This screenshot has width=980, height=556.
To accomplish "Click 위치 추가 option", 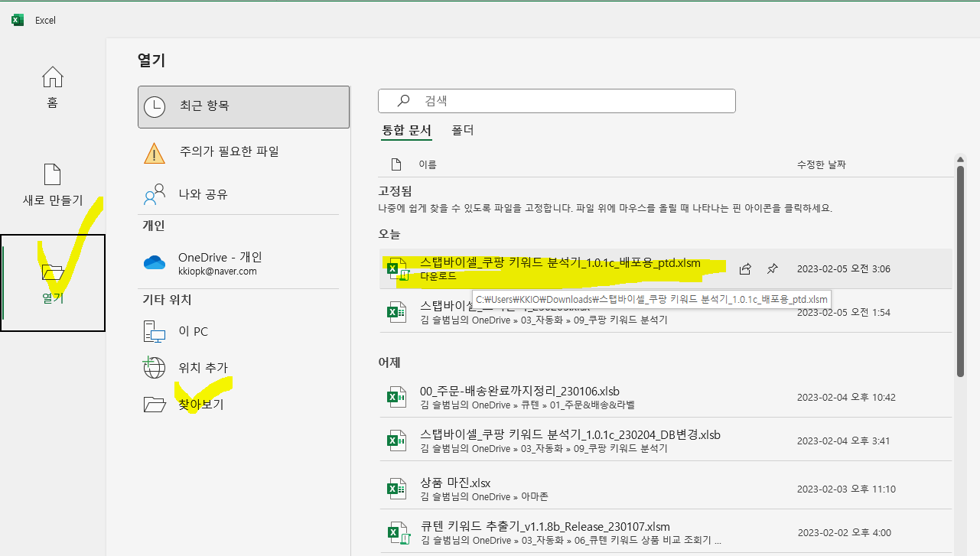I will (x=243, y=368).
